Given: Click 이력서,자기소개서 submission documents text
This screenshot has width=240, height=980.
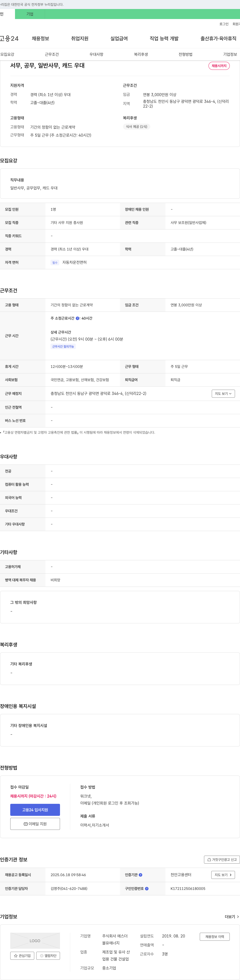Looking at the screenshot, I should [94, 825].
